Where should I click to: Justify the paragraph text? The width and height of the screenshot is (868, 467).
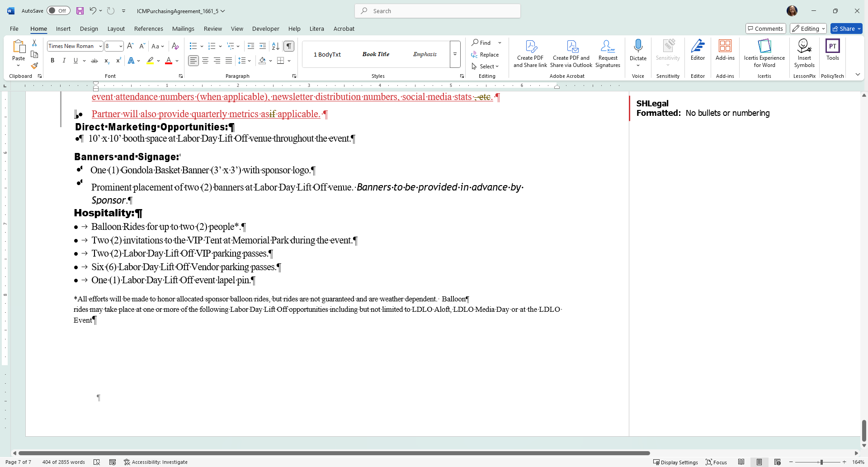[229, 61]
